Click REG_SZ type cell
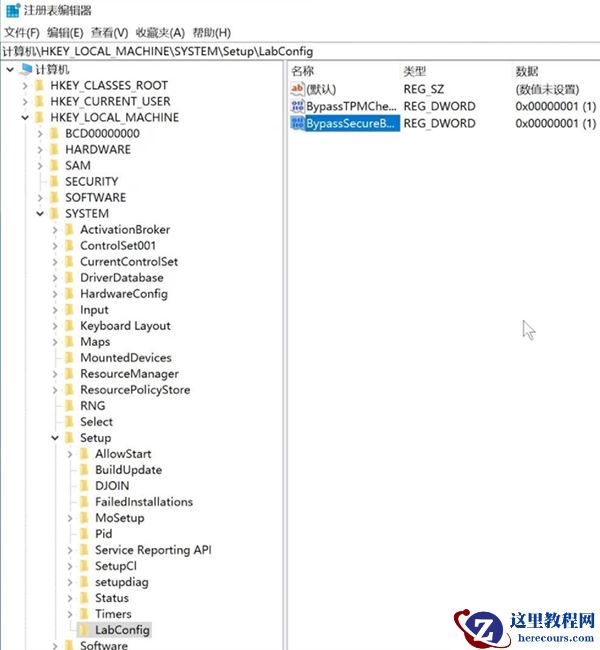 point(424,89)
